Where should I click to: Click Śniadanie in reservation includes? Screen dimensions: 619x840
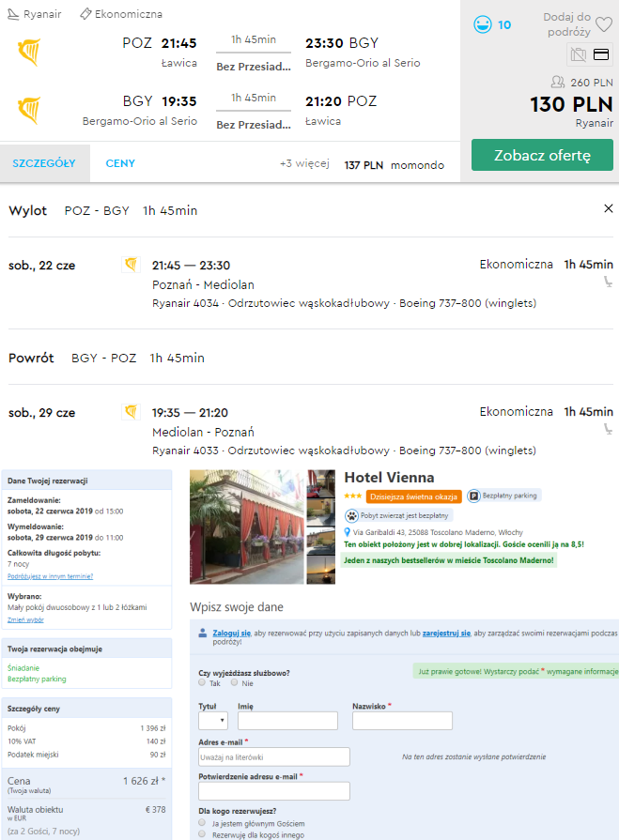[x=23, y=668]
